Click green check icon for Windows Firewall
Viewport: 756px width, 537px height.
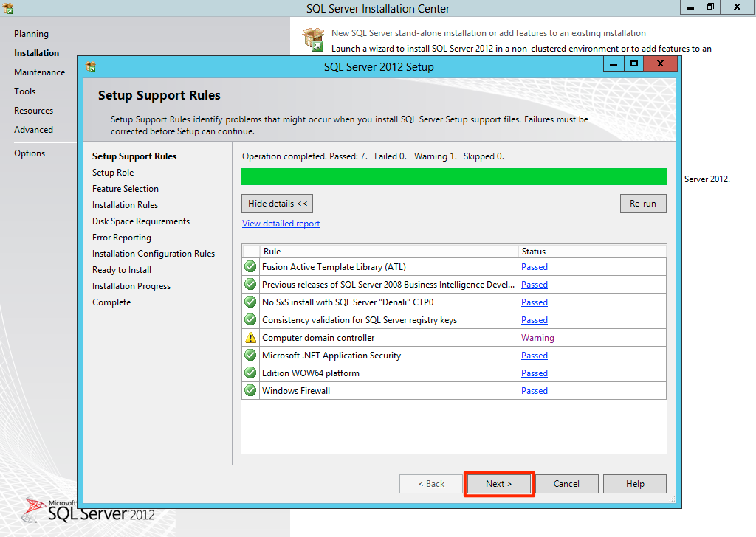(250, 390)
